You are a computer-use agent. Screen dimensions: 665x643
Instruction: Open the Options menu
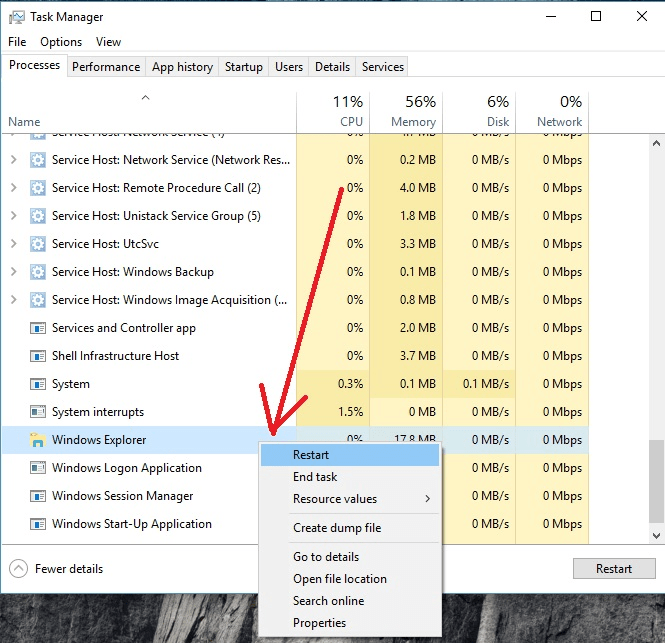click(61, 42)
